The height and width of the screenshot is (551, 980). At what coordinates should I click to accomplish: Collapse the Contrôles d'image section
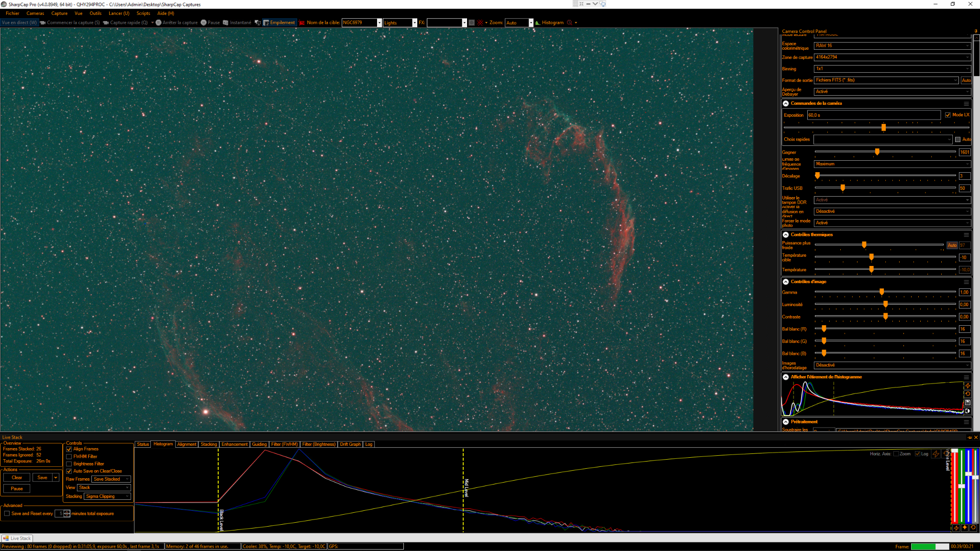point(786,282)
